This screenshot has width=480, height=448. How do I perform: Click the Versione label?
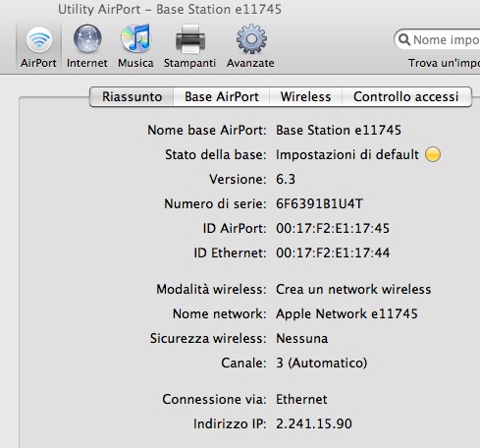click(238, 180)
